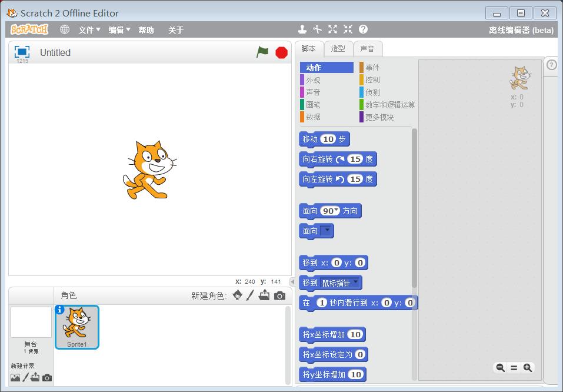Click the 15 field in 向右旋转 block
Image resolution: width=563 pixels, height=392 pixels.
[355, 159]
